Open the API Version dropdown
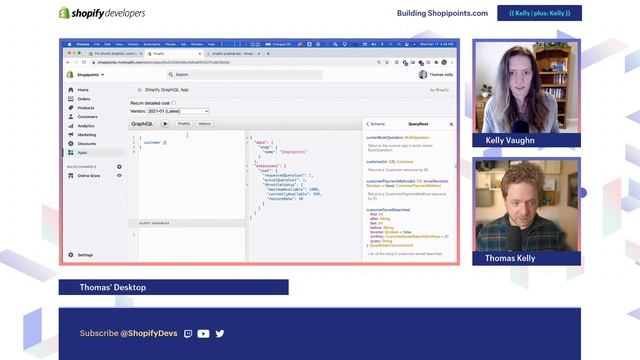This screenshot has height=360, width=640. [x=178, y=111]
